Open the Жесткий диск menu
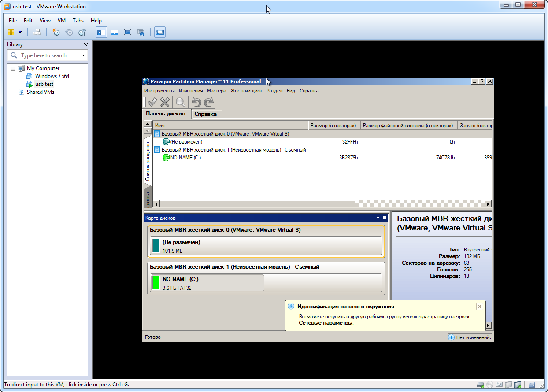The height and width of the screenshot is (392, 548). (x=246, y=91)
